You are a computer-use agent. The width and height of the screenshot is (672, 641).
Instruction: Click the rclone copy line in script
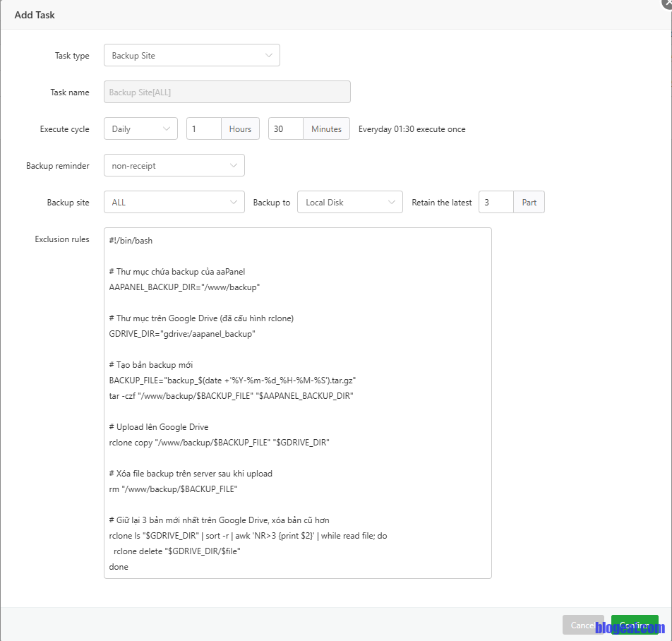click(x=219, y=443)
